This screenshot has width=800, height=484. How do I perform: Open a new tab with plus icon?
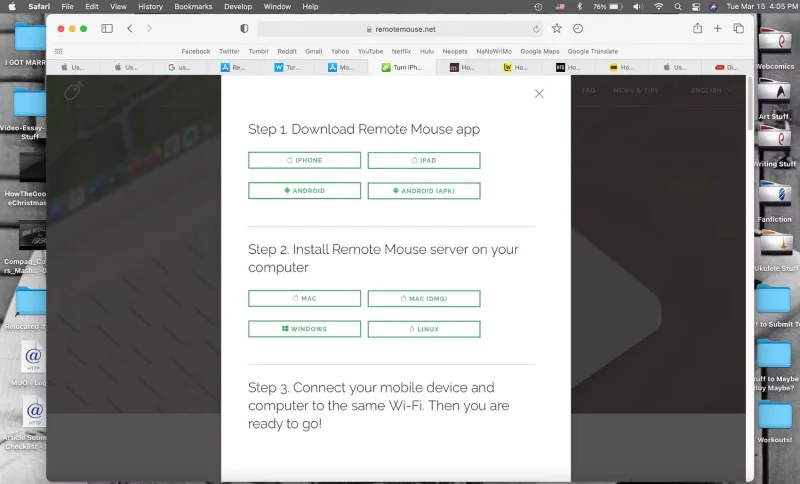717,29
